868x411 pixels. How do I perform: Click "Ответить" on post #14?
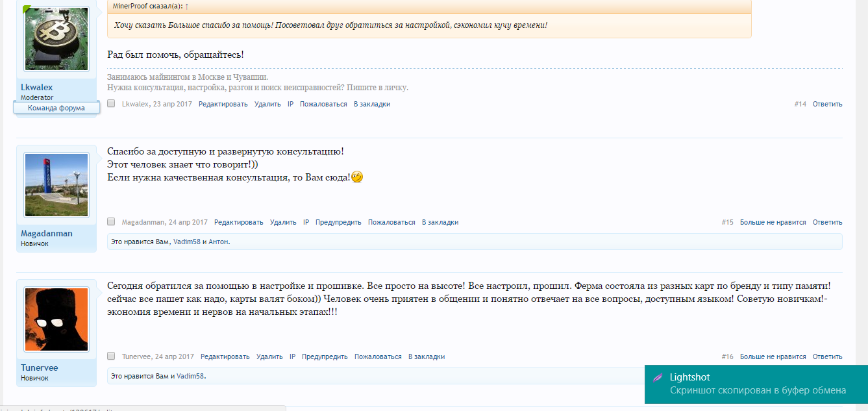[827, 104]
